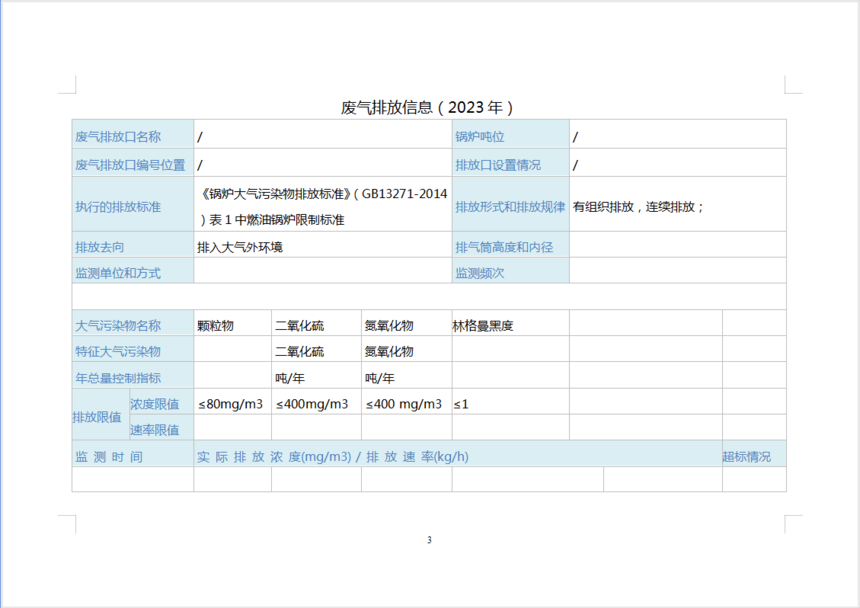Image resolution: width=860 pixels, height=608 pixels.
Task: Select the 排放口设置情况 label cell
Action: [498, 165]
